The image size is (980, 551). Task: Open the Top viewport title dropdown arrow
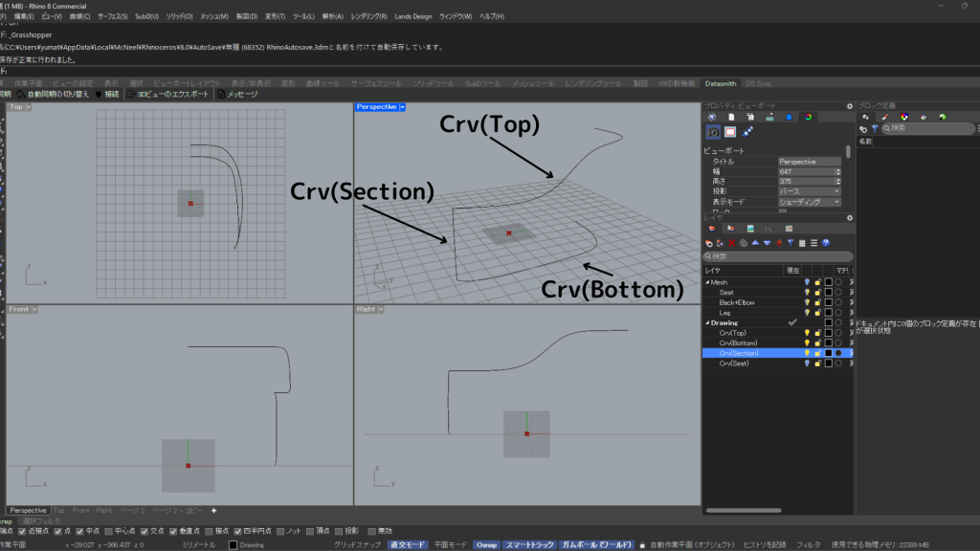tap(30, 107)
